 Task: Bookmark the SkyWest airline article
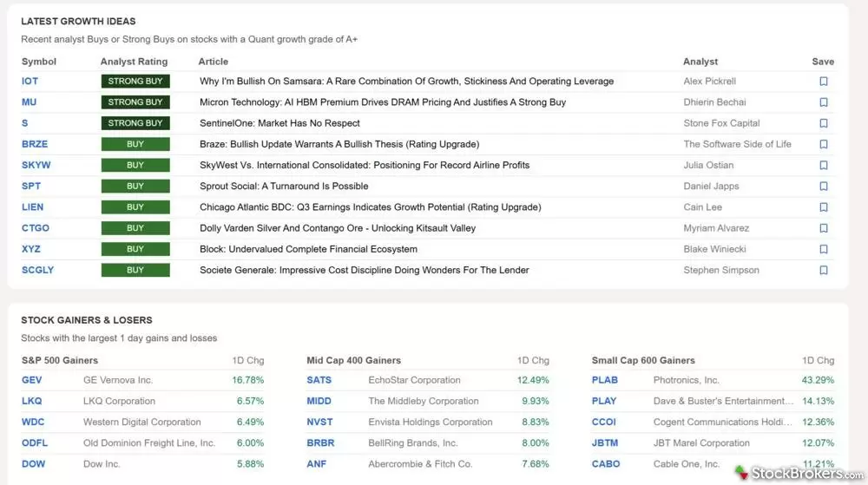point(823,165)
